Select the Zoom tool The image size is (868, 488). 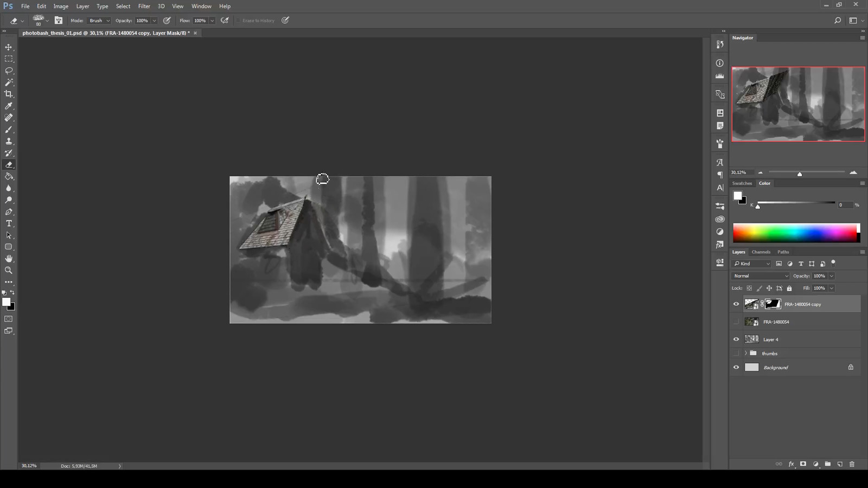point(9,270)
